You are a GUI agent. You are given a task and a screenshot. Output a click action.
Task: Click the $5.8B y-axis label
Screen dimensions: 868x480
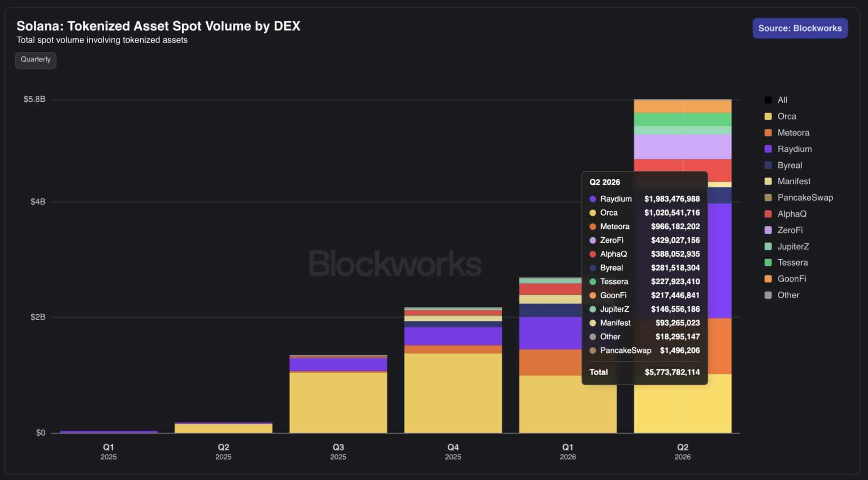34,100
